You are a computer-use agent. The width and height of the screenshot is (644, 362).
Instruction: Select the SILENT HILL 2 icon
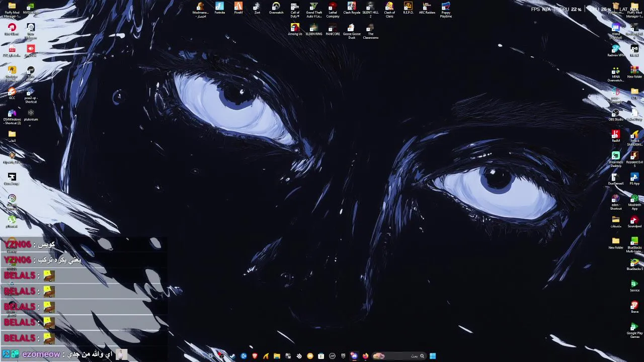tap(370, 10)
